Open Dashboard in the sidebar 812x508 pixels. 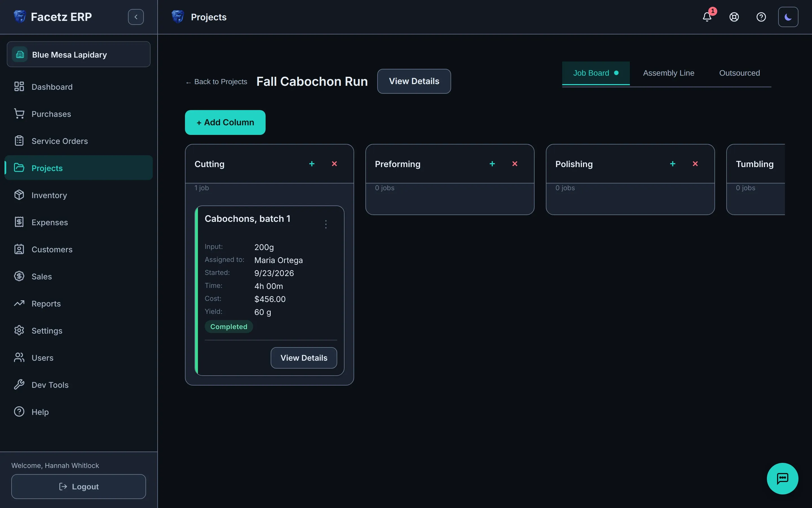78,87
